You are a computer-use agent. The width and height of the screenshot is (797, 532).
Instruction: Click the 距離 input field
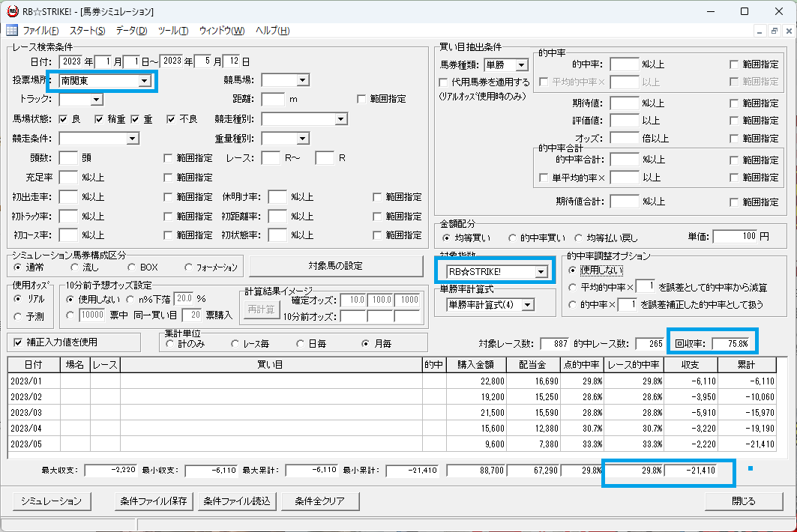273,100
